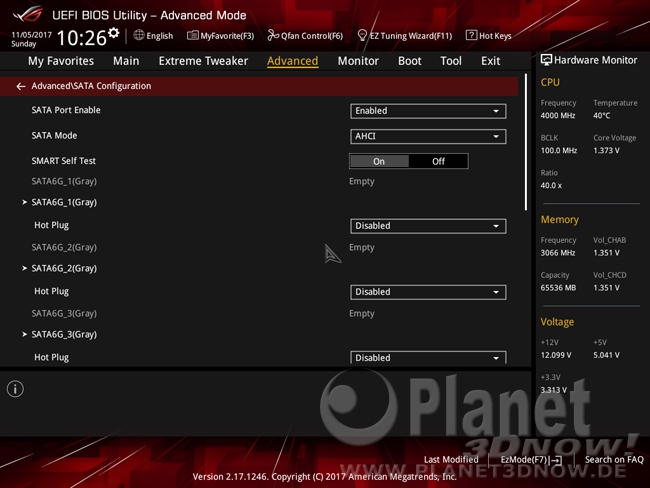Screen dimensions: 650x488
Task: Launch EZ Tuning Wizard bulb icon
Action: click(x=362, y=35)
